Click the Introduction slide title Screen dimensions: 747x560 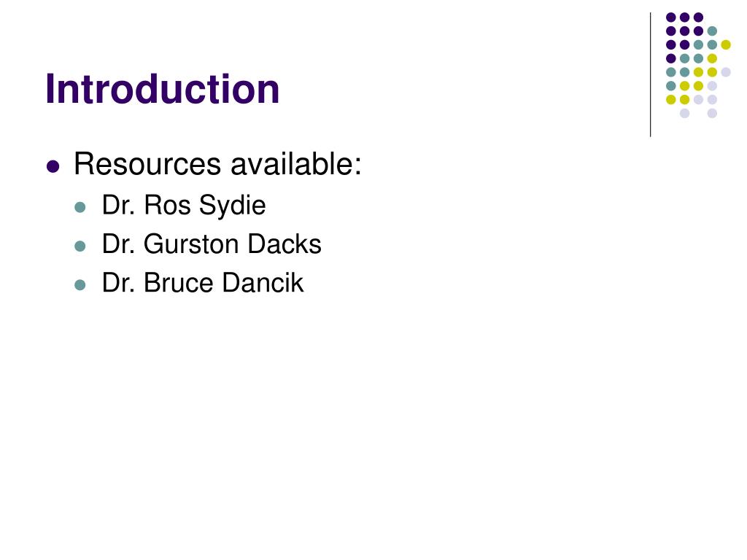pyautogui.click(x=163, y=89)
